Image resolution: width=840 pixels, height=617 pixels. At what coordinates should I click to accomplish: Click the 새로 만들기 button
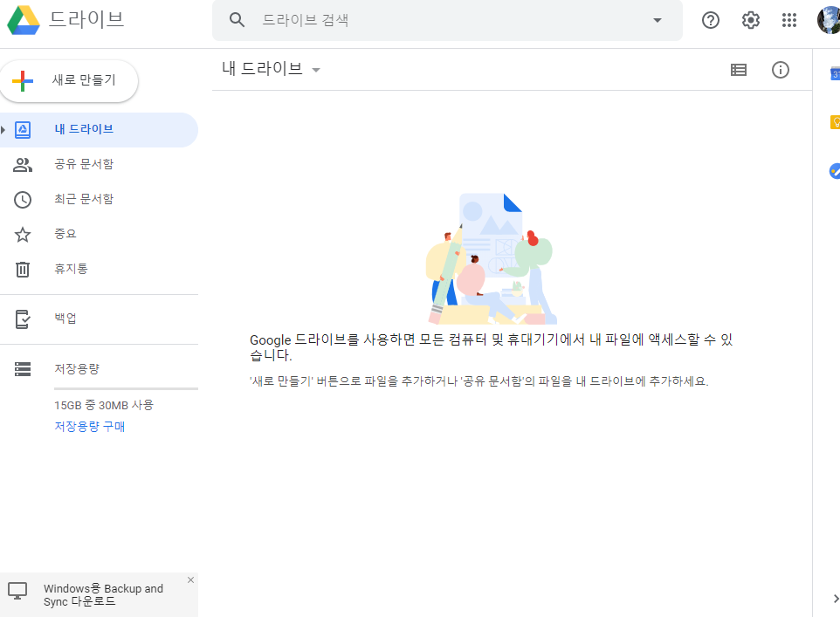tap(69, 81)
